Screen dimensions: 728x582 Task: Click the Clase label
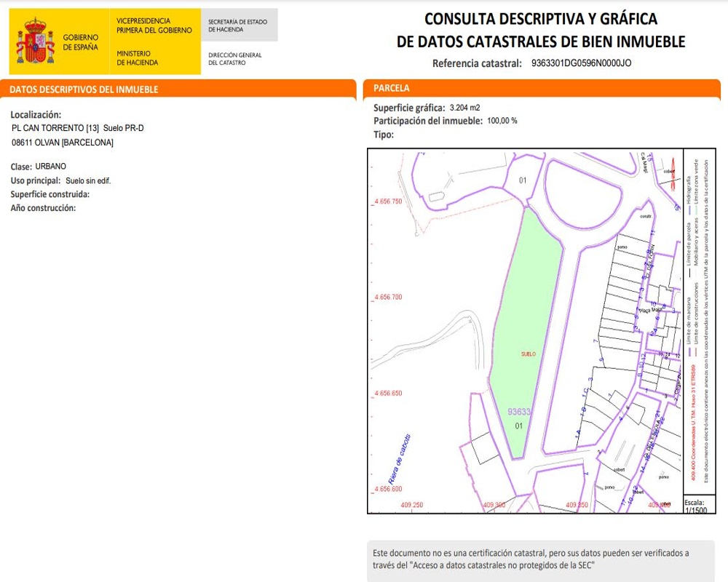click(x=21, y=167)
